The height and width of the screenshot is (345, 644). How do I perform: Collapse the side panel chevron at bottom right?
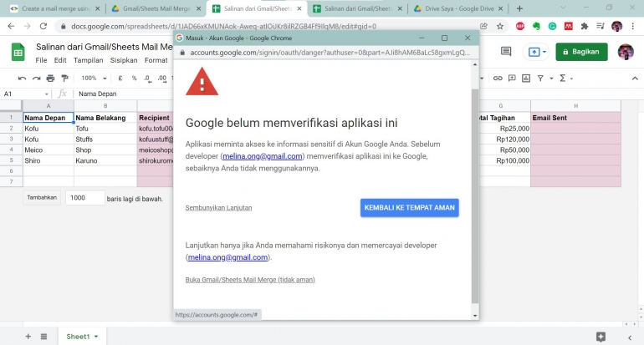(630, 337)
